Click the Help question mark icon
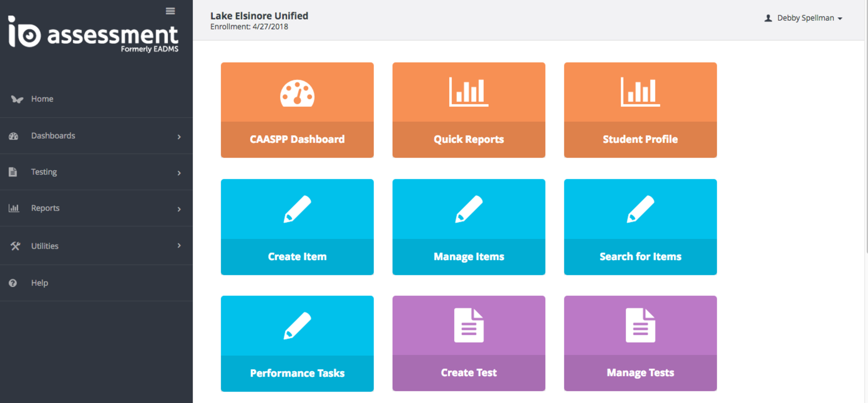This screenshot has width=868, height=403. click(13, 283)
